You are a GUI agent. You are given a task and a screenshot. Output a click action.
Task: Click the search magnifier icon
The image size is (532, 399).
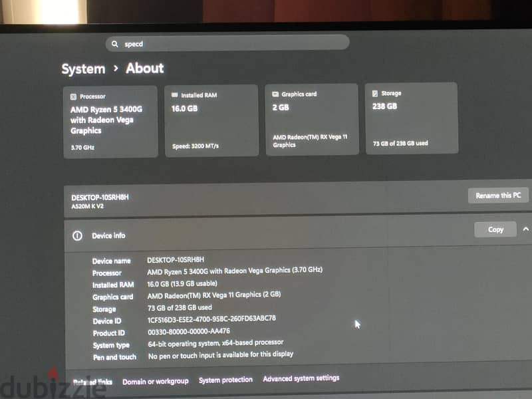[114, 44]
